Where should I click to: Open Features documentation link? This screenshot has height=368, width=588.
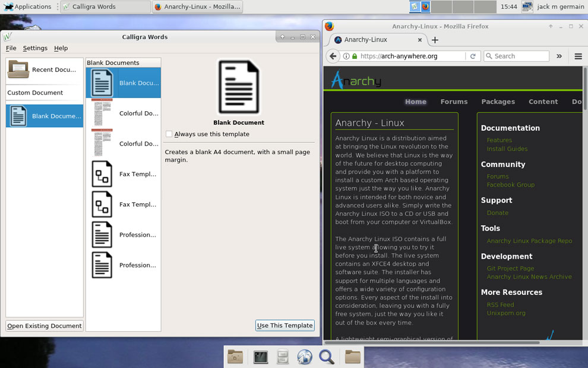499,140
